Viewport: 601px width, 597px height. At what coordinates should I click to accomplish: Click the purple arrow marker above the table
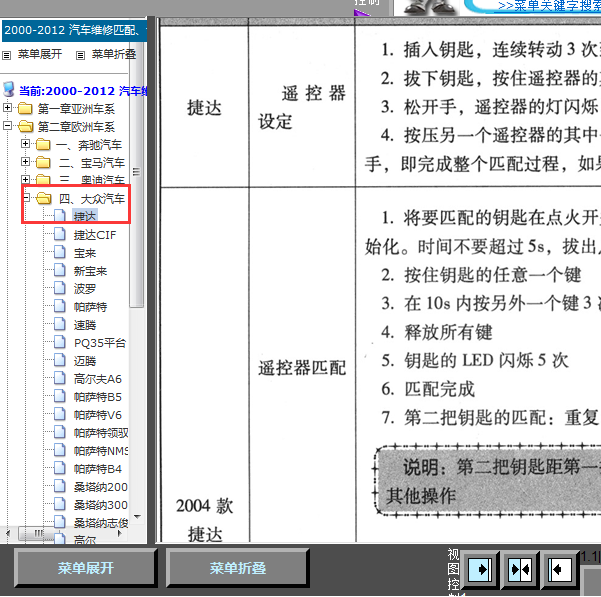point(361,13)
